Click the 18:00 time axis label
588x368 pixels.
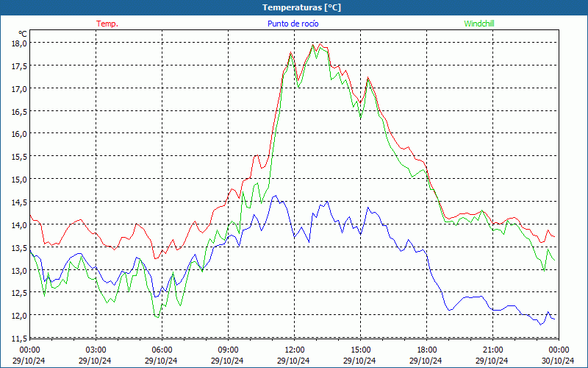click(x=427, y=350)
